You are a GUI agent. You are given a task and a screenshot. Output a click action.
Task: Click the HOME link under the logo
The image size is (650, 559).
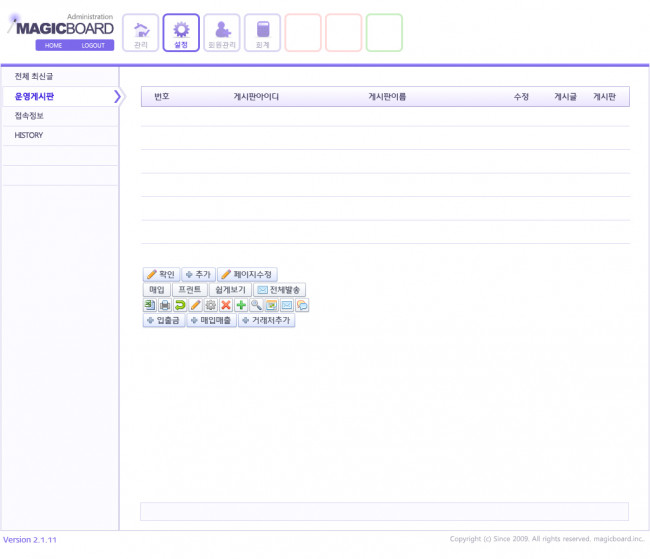click(53, 46)
